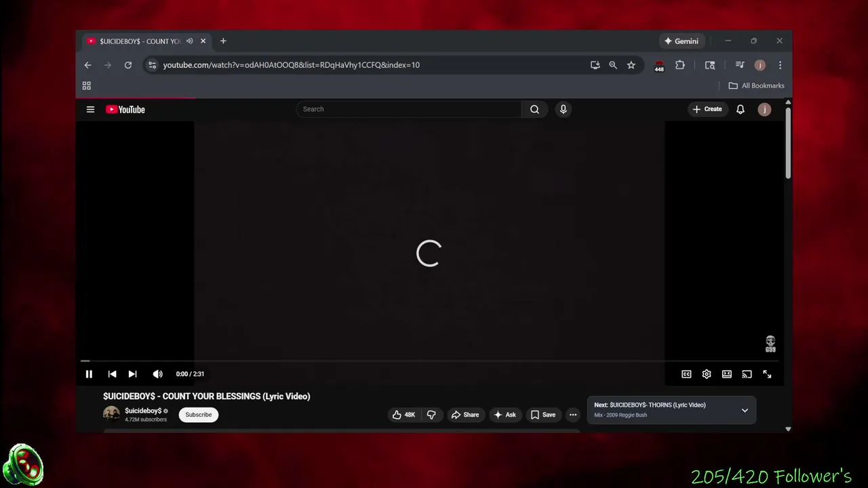The width and height of the screenshot is (868, 488).
Task: Open more actions three-dot menu under video
Action: click(573, 415)
